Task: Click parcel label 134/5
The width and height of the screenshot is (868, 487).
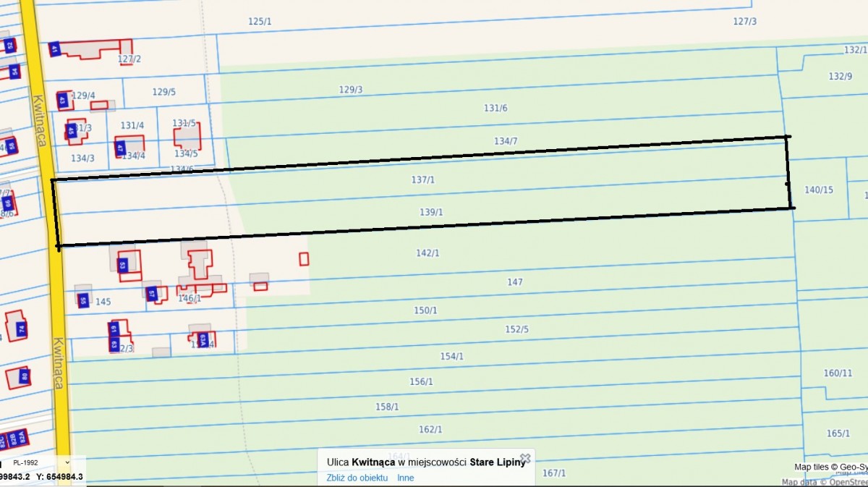Action: click(186, 153)
